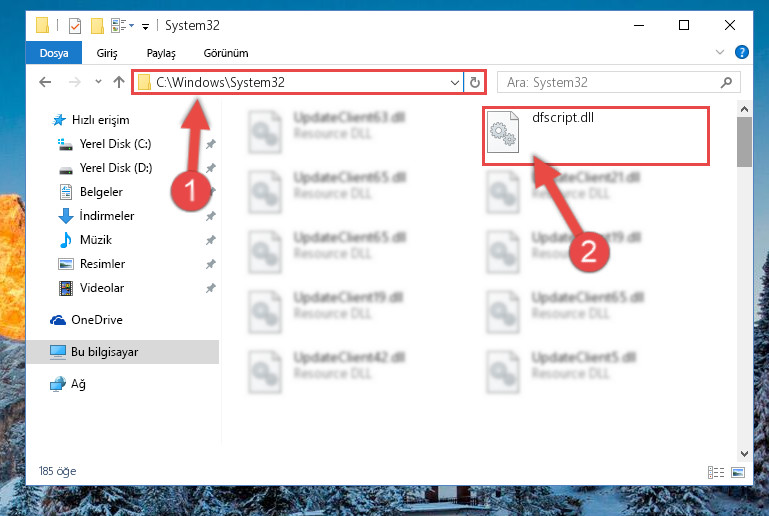Click the Back navigation arrow
769x516 pixels.
tap(45, 82)
